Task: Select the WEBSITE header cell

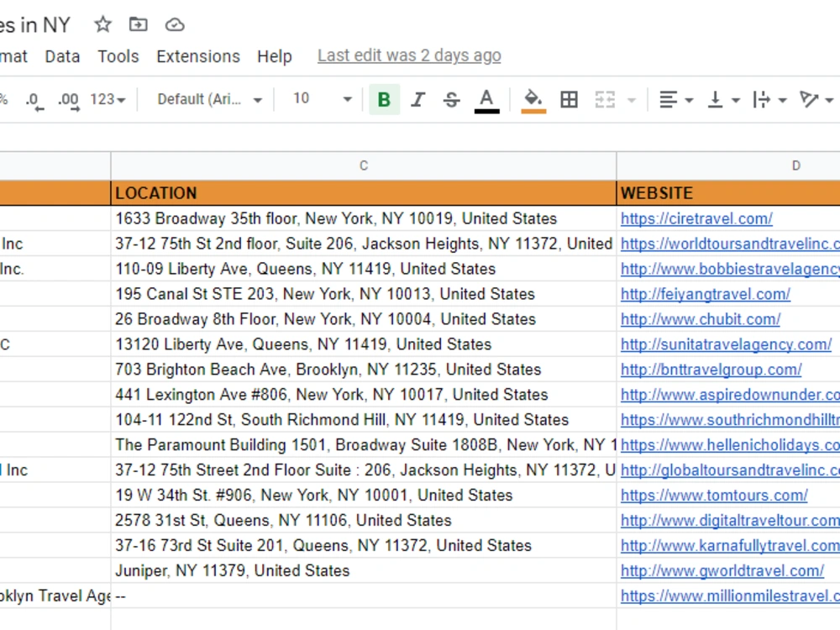Action: click(728, 193)
